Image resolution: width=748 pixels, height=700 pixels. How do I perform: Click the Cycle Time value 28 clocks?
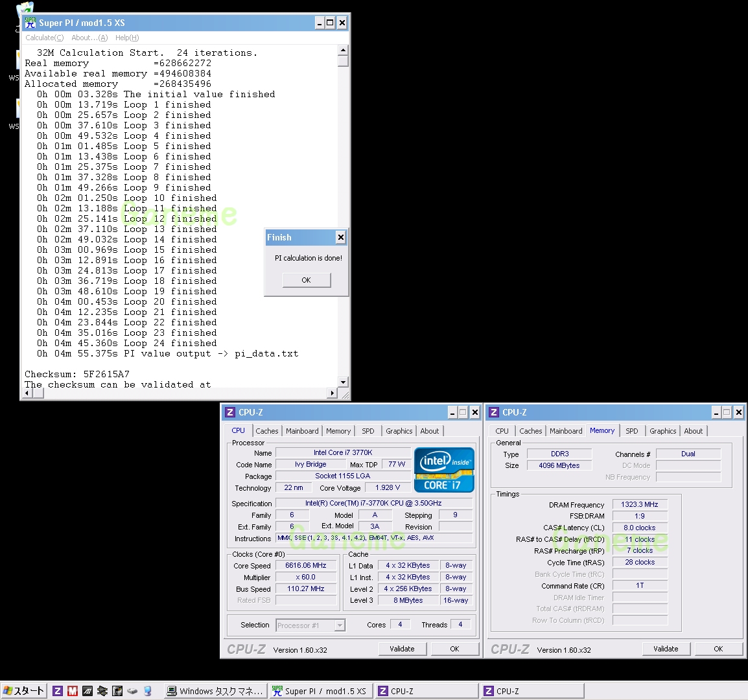[x=640, y=562]
